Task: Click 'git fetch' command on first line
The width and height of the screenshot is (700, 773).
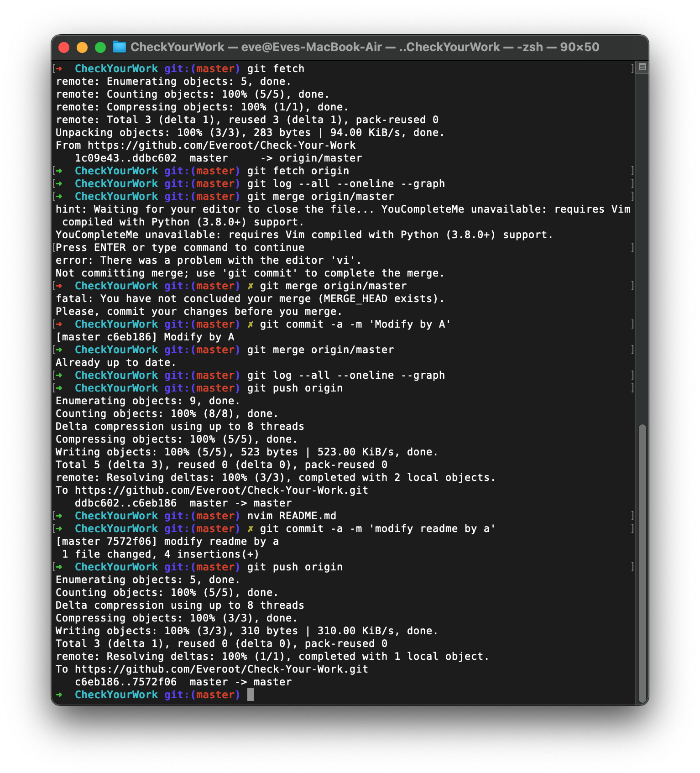Action: pos(276,68)
